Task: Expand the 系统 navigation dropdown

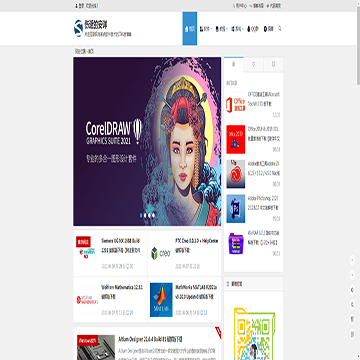Action: click(x=237, y=29)
